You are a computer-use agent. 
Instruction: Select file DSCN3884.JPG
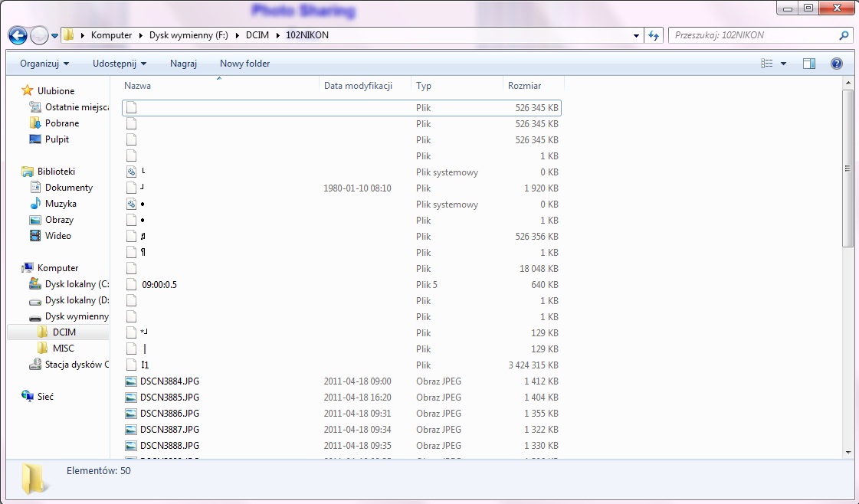[x=169, y=381]
